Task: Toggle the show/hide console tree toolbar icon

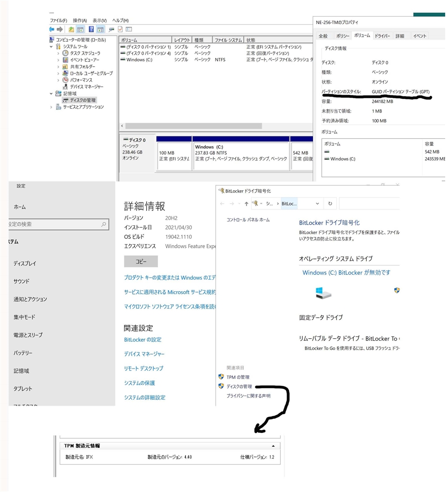Action: click(x=80, y=29)
